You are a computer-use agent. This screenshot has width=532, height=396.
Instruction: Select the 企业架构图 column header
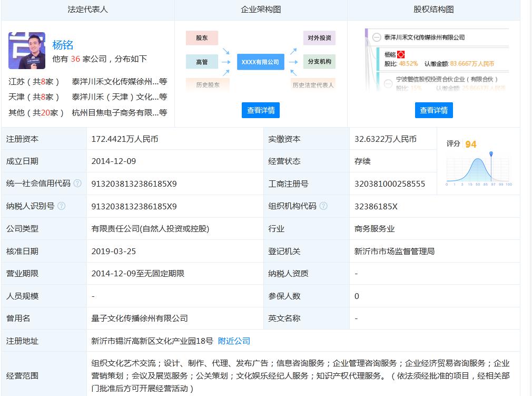click(x=261, y=9)
